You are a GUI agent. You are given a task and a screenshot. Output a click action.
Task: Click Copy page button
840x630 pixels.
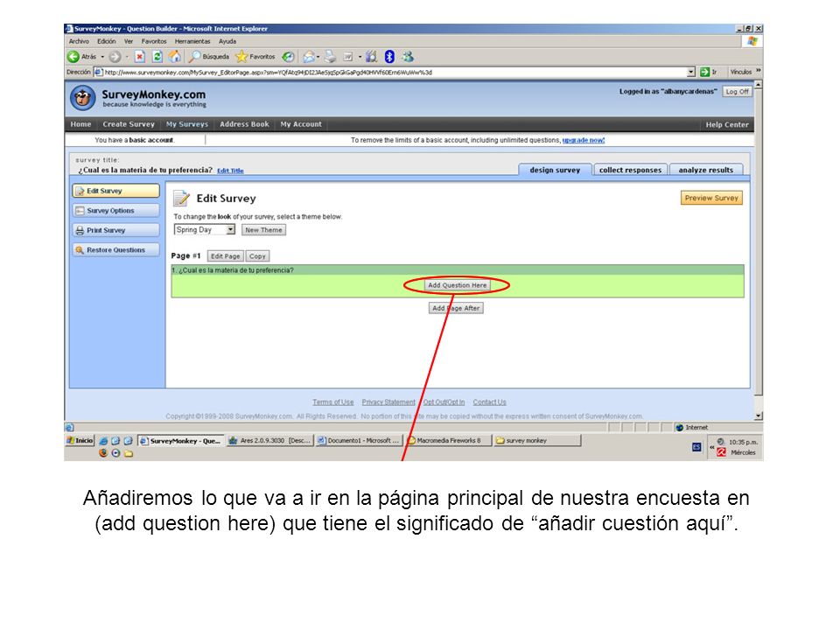point(257,256)
